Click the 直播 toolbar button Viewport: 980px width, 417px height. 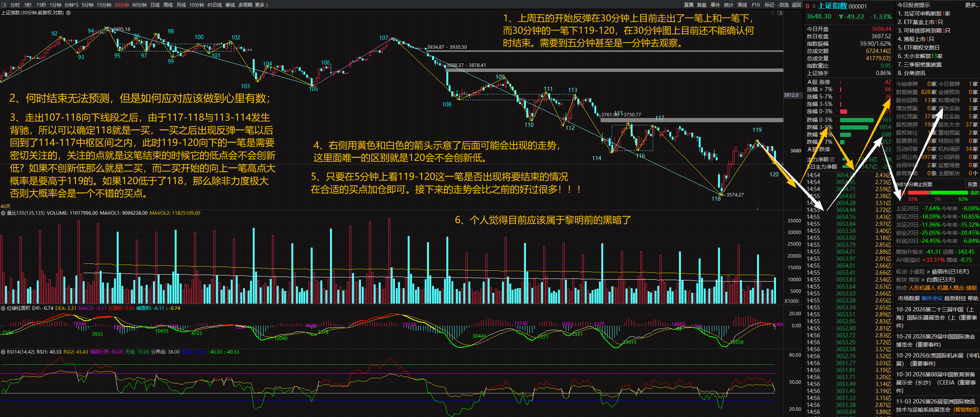pyautogui.click(x=689, y=5)
